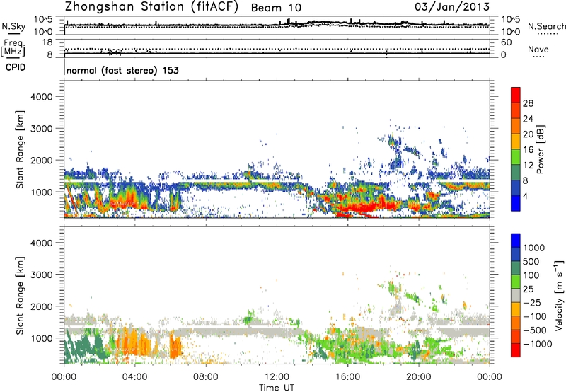
Task: Click the 'N.Sky' legend label
Action: coord(13,26)
